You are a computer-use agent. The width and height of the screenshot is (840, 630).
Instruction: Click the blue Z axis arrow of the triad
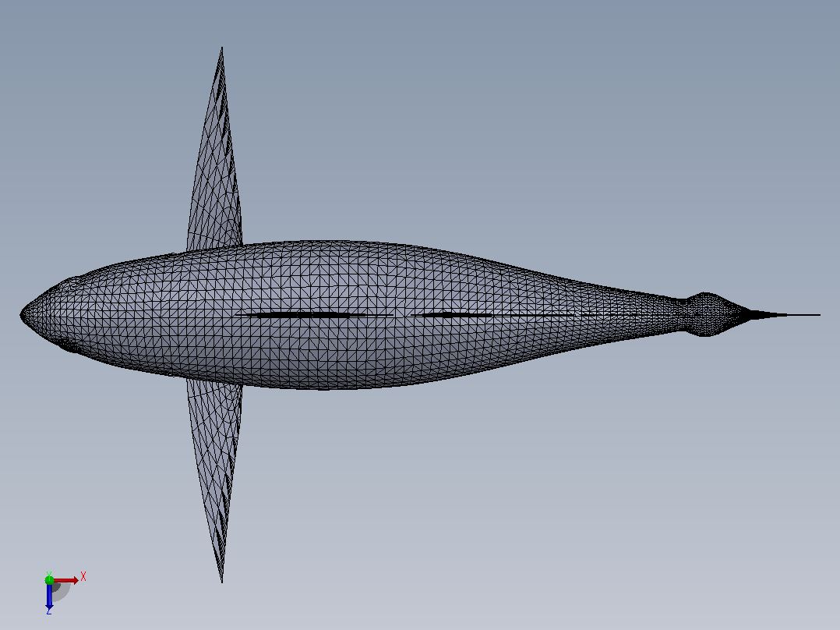pos(49,596)
